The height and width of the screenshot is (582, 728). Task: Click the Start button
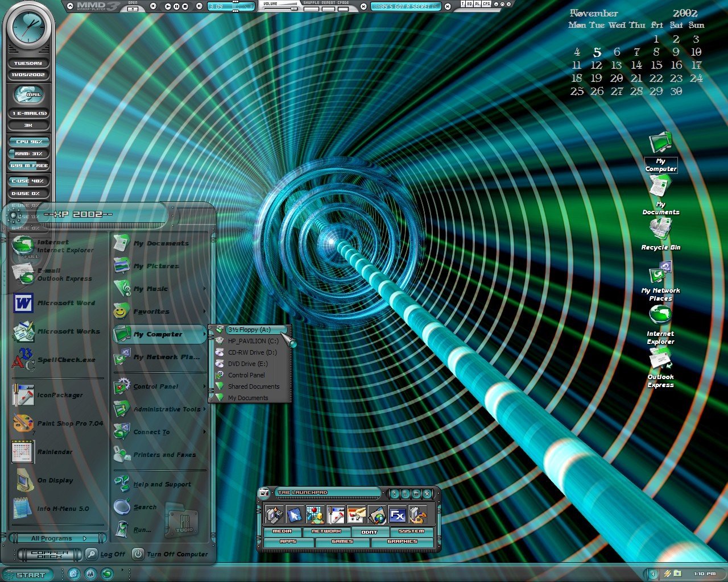click(27, 575)
